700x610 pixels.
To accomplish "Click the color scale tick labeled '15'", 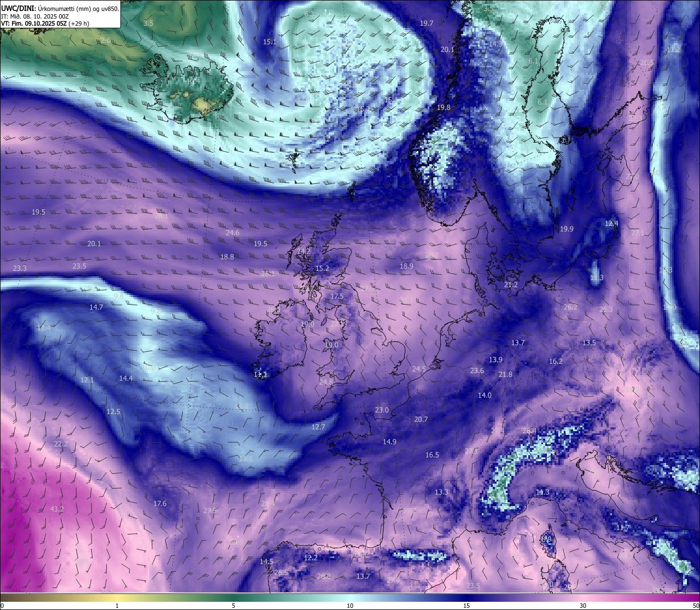I will pyautogui.click(x=466, y=606).
